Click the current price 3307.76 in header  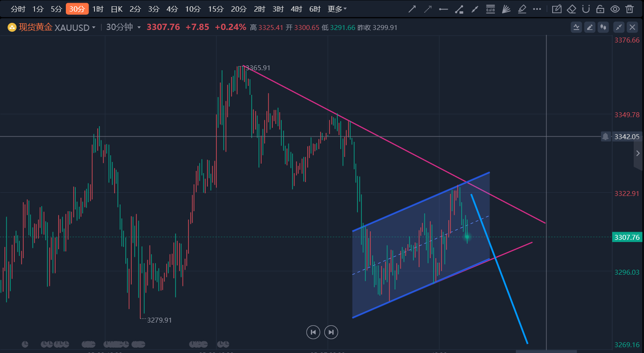tap(163, 27)
